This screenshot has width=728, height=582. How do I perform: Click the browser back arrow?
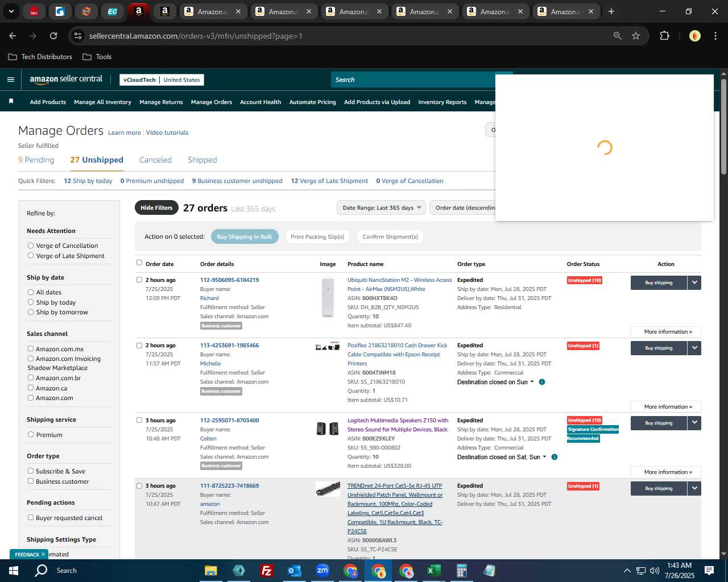point(13,36)
